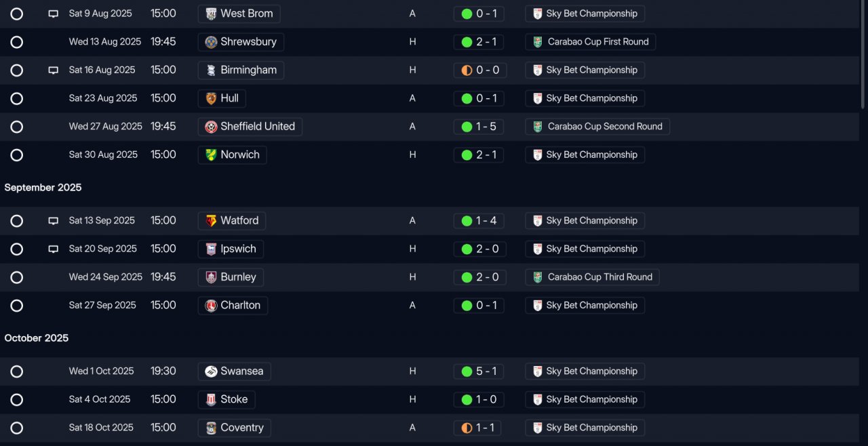This screenshot has width=868, height=446.
Task: Click the vertical scrollbar on the right edge
Action: [863, 54]
